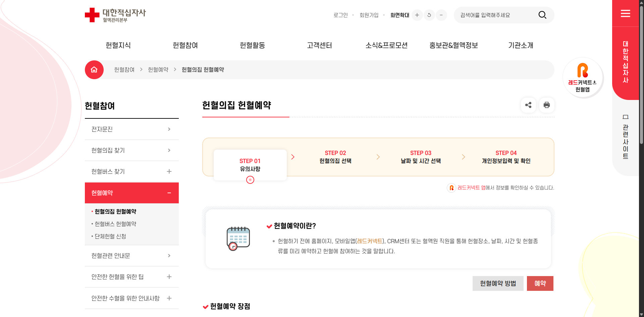The width and height of the screenshot is (644, 317).
Task: Expand 헌혈버스 찾기 with the plus
Action: coord(169,171)
